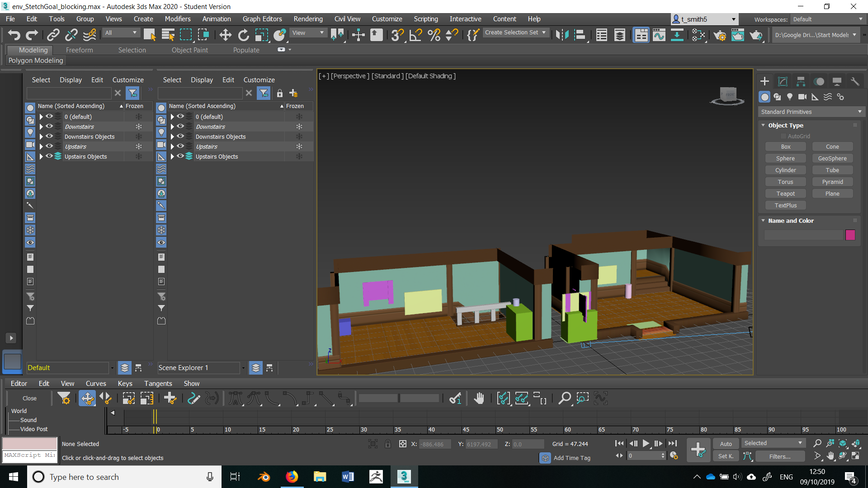Open the pink object color swatch
Screen dimensions: 868x488
tap(850, 235)
